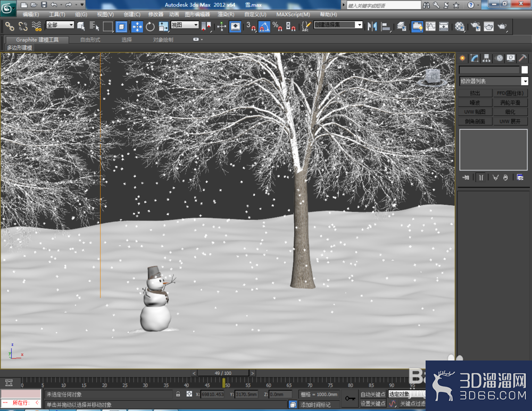Select the Unlink Selection tool
Viewport: 532px width, 411px height.
[x=23, y=27]
